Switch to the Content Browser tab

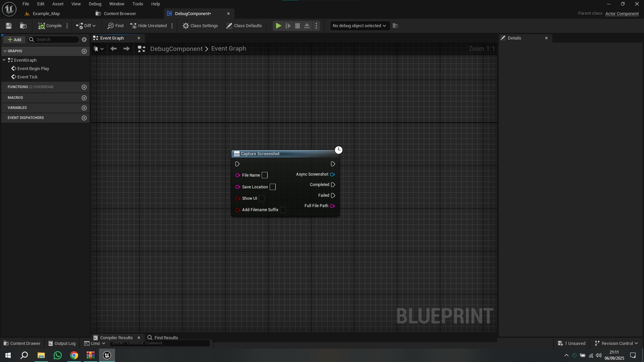(120, 14)
